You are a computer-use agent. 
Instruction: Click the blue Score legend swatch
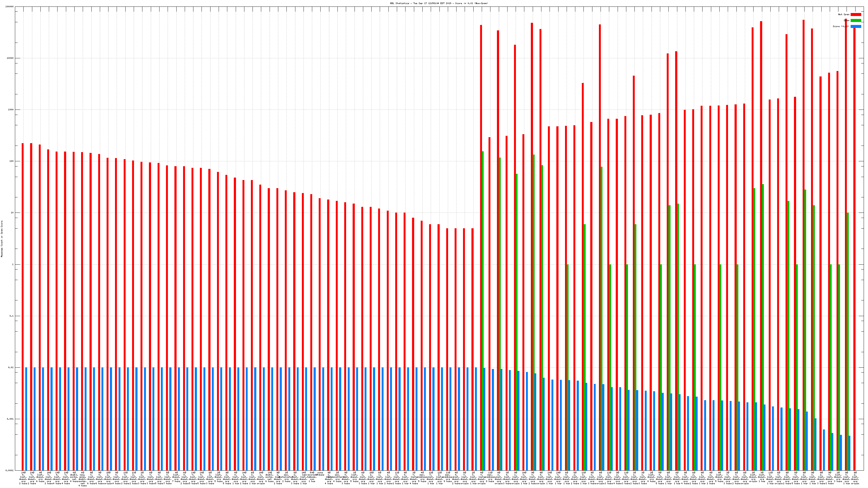coord(856,26)
